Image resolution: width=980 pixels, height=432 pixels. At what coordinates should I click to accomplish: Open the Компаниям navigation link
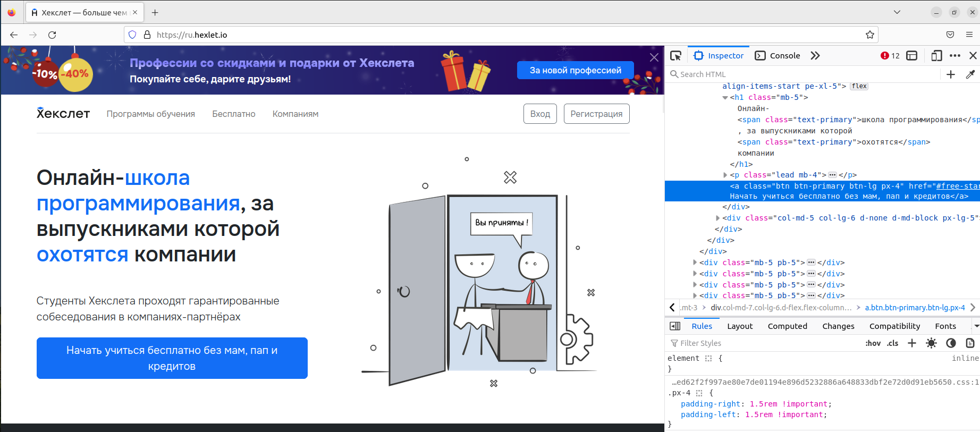295,114
